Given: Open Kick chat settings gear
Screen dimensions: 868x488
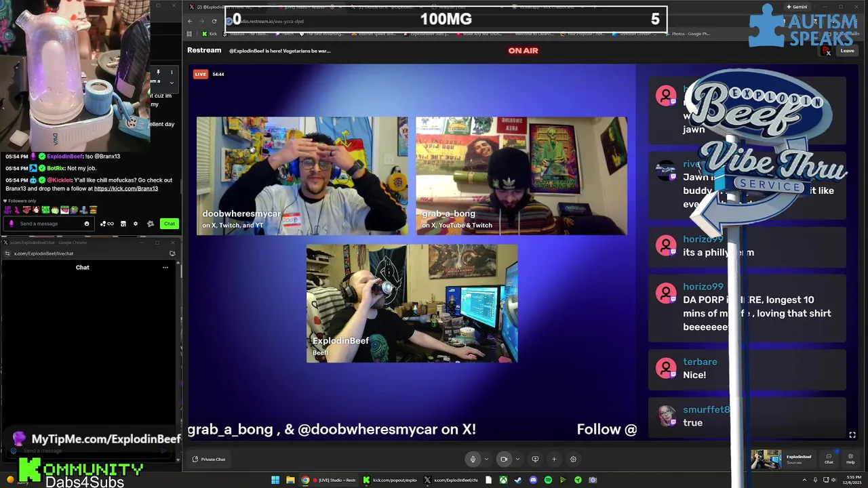Looking at the screenshot, I should point(136,224).
